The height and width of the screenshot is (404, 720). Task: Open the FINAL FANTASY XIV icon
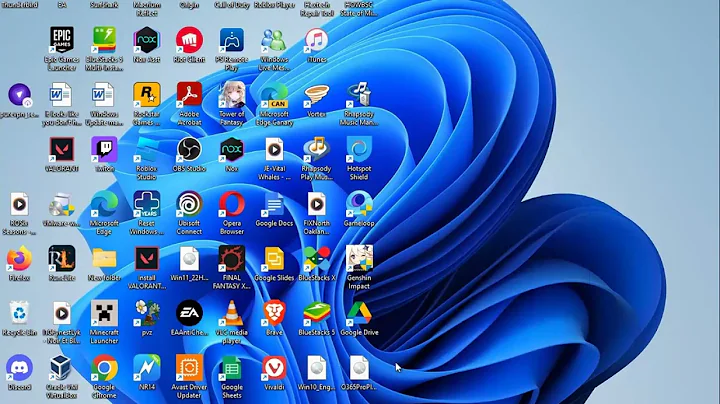point(231,258)
